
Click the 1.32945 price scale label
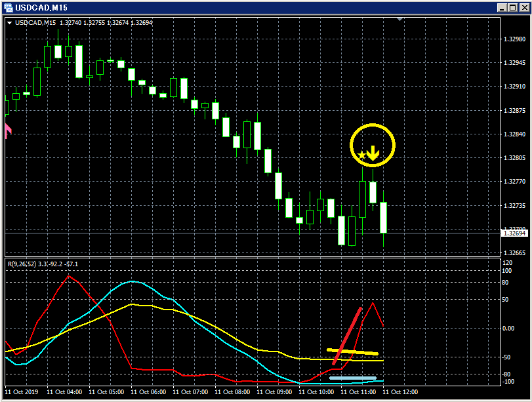click(x=514, y=63)
